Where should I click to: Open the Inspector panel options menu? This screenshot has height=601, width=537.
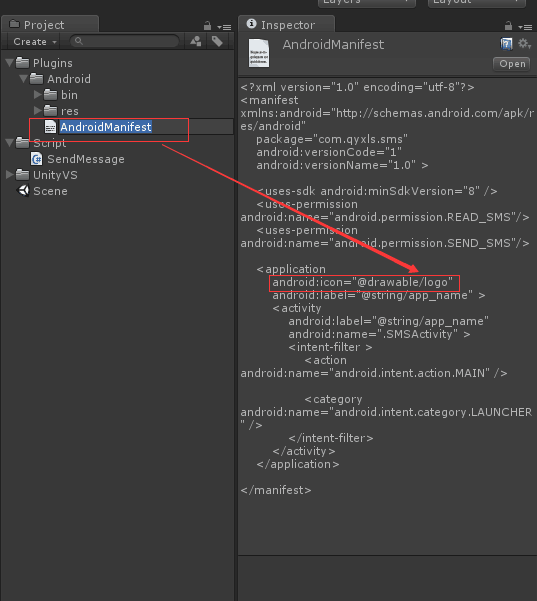(x=525, y=27)
